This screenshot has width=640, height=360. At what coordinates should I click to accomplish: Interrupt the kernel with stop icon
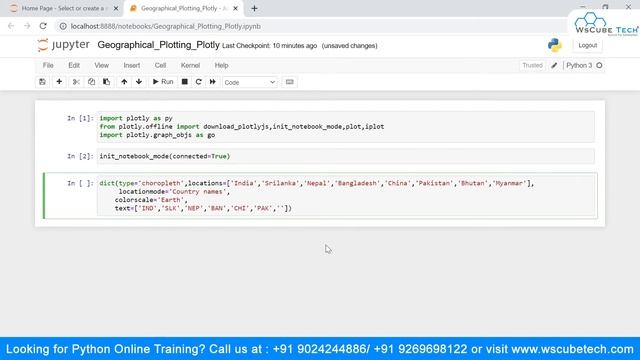[x=184, y=82]
